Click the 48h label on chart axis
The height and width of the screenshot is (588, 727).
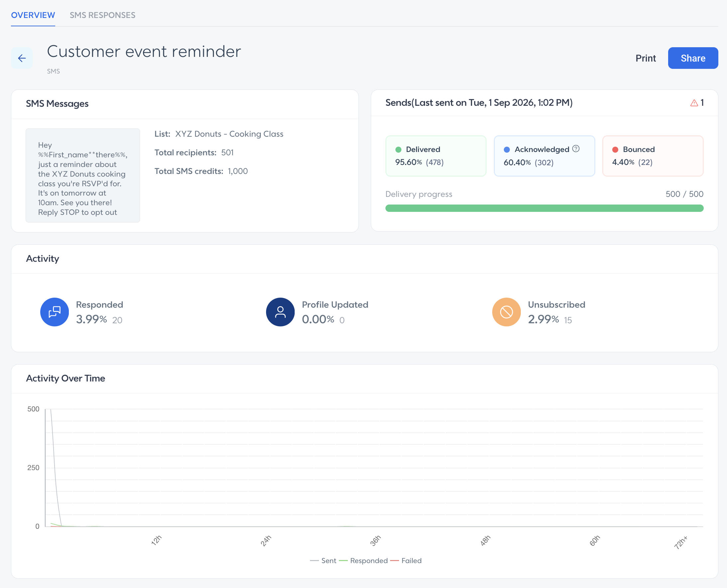point(485,540)
